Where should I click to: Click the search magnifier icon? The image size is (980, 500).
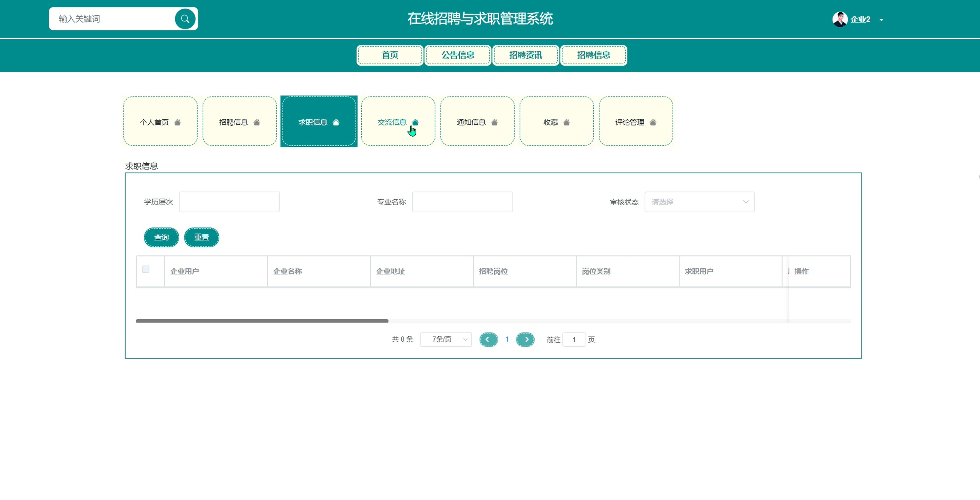coord(185,19)
